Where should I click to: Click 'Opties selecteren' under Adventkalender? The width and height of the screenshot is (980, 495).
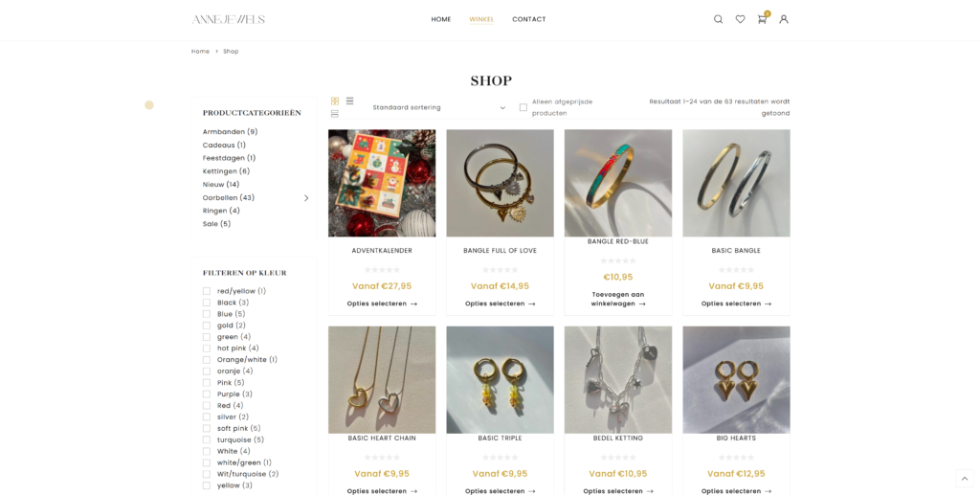[x=382, y=304]
